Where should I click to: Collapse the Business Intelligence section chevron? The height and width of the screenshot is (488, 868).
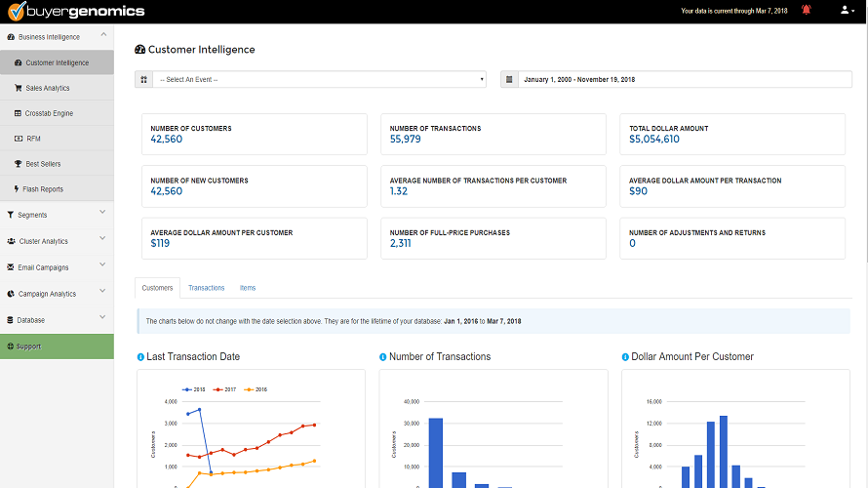point(103,35)
